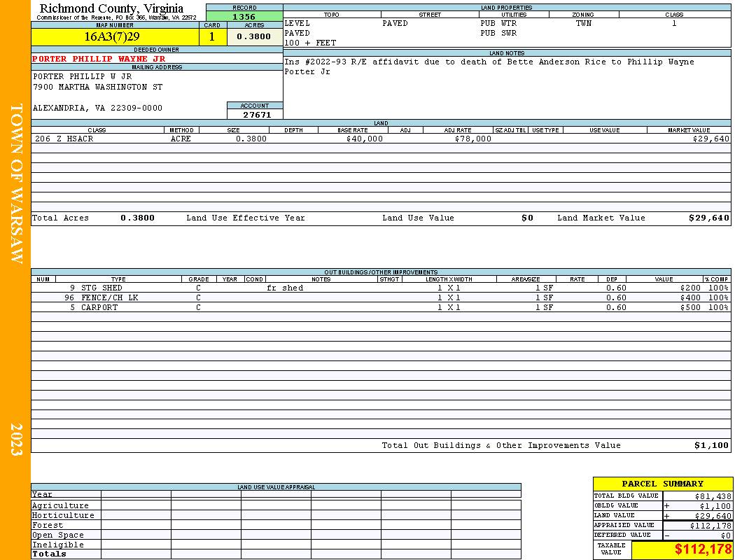
Task: Click the Agriculture row in land use appraisal
Action: [x=276, y=505]
